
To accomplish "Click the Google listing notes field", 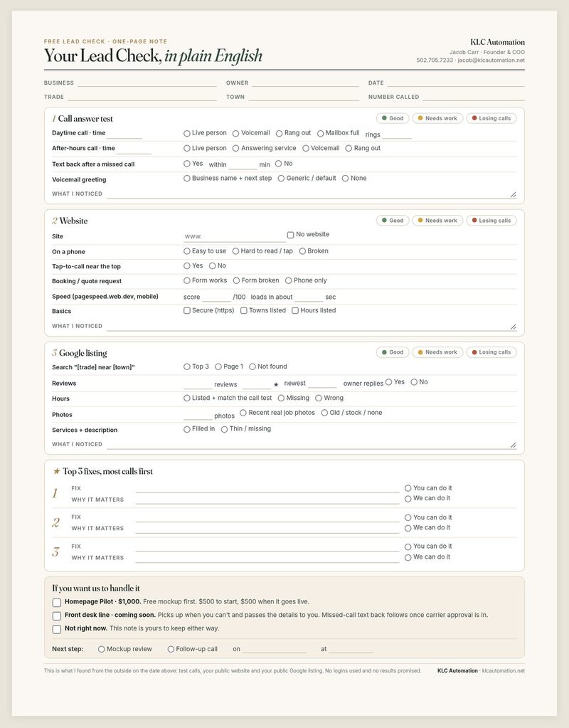I will [312, 444].
